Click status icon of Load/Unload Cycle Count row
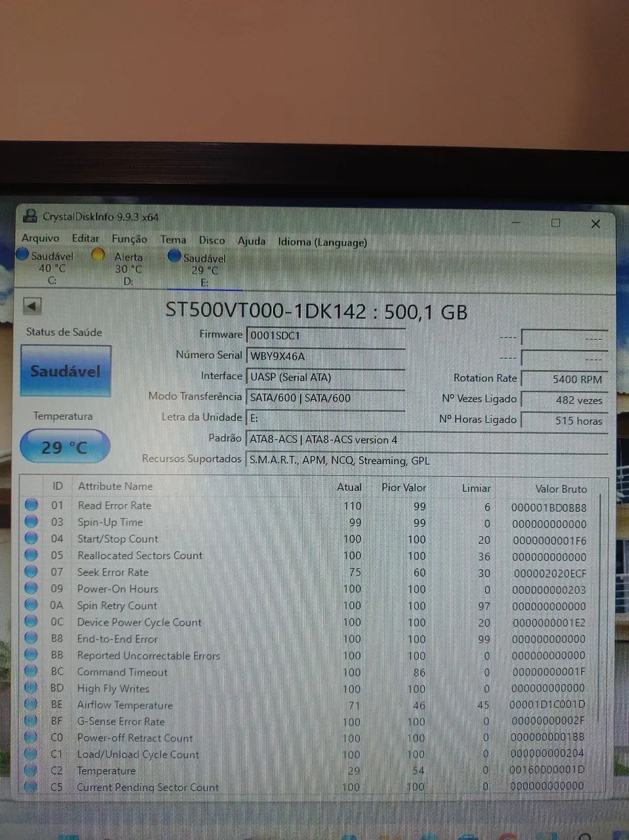 pos(31,753)
